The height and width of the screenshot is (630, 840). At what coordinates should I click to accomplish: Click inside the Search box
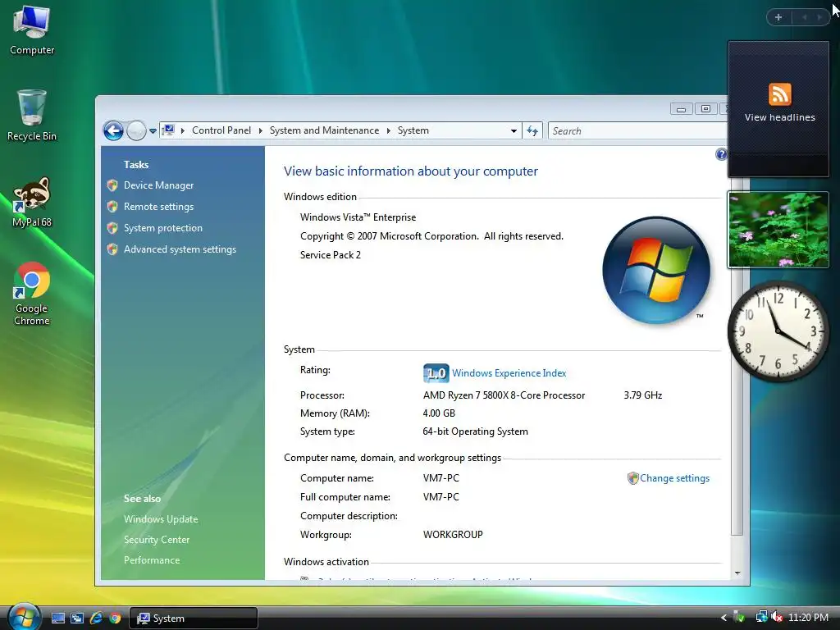[637, 130]
